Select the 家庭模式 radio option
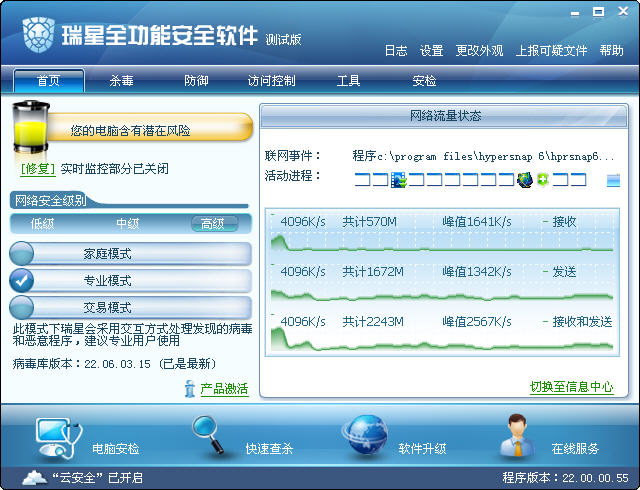This screenshot has width=640, height=490. 21,254
